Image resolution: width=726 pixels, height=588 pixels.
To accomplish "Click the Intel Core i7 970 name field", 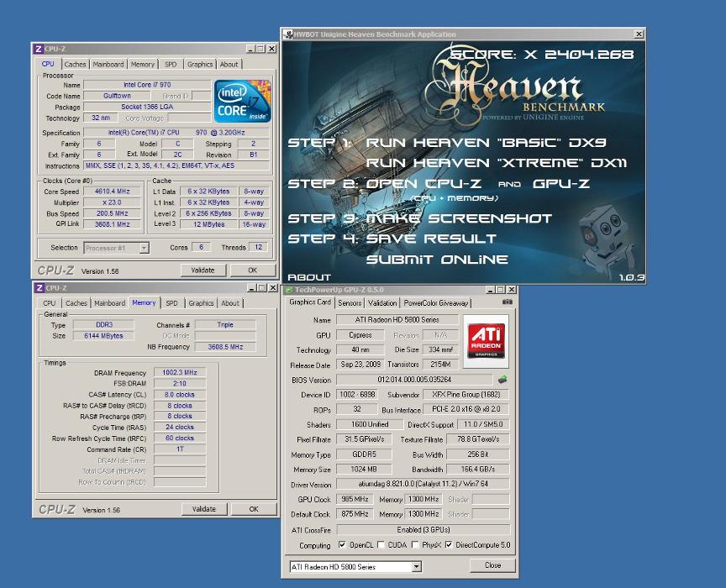I will point(147,85).
